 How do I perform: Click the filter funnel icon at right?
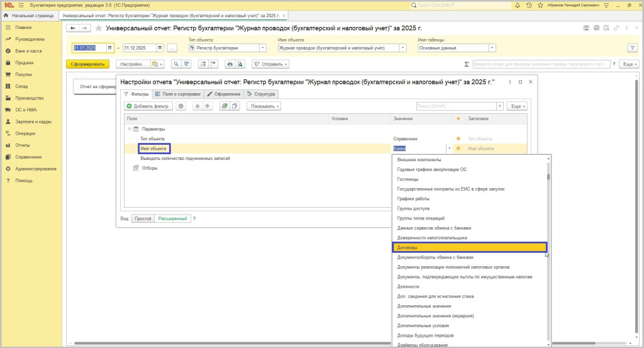[632, 48]
